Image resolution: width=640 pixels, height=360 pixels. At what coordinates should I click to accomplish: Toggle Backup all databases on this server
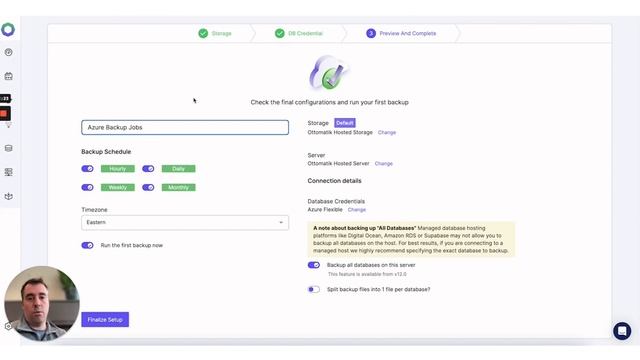314,265
